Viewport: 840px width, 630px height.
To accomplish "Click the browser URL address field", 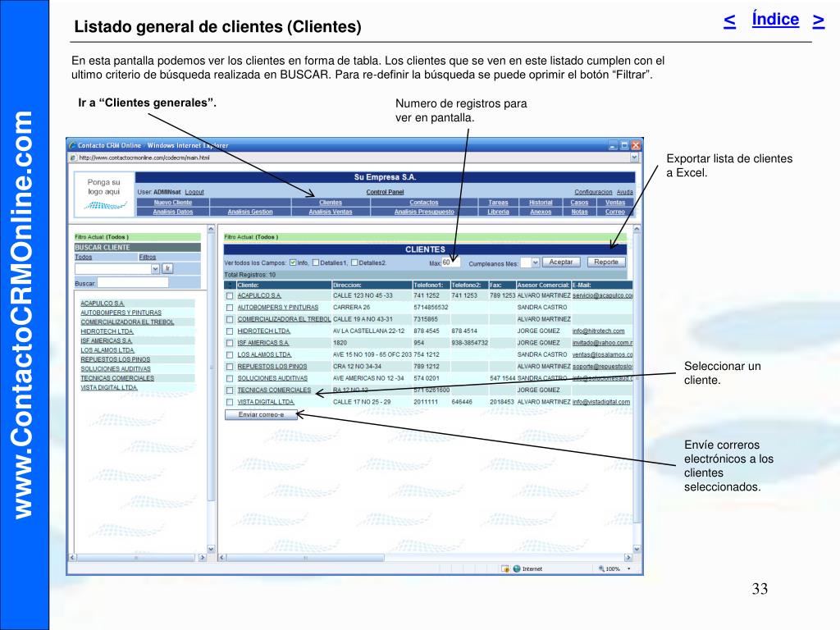I will pos(354,157).
